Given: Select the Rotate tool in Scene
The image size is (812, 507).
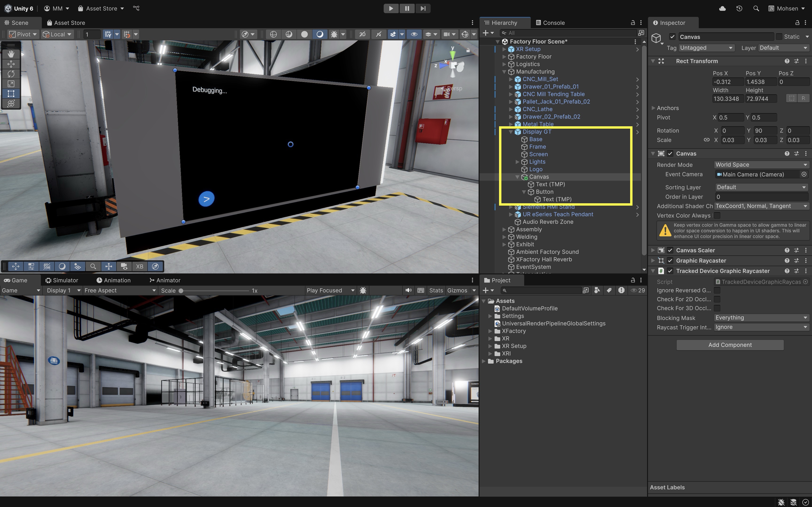Looking at the screenshot, I should point(11,74).
